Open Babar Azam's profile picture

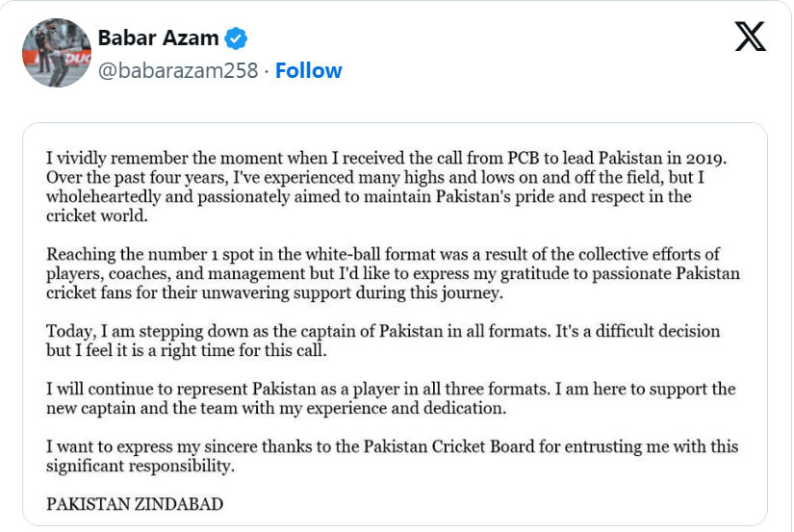pos(57,53)
